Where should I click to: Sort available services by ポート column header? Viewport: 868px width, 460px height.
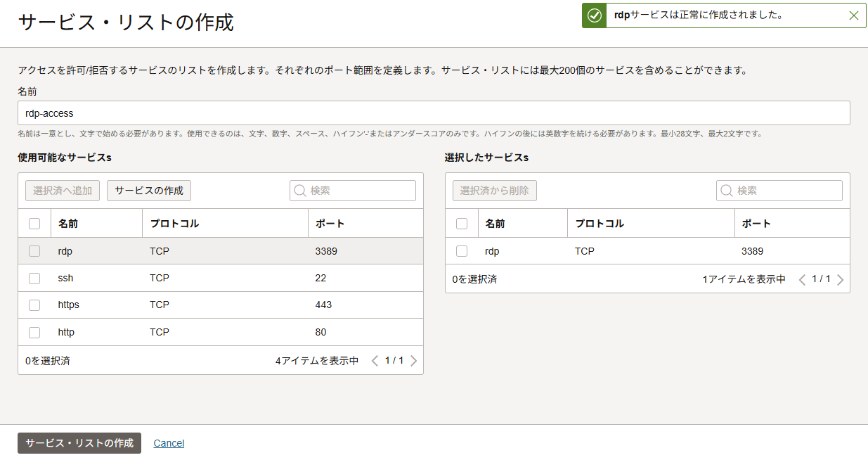(x=330, y=224)
